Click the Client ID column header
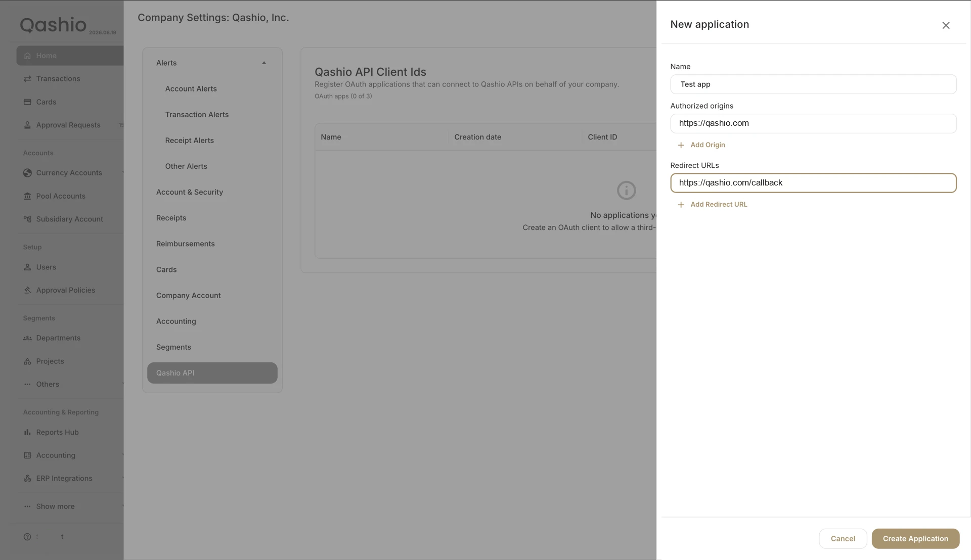 tap(602, 137)
